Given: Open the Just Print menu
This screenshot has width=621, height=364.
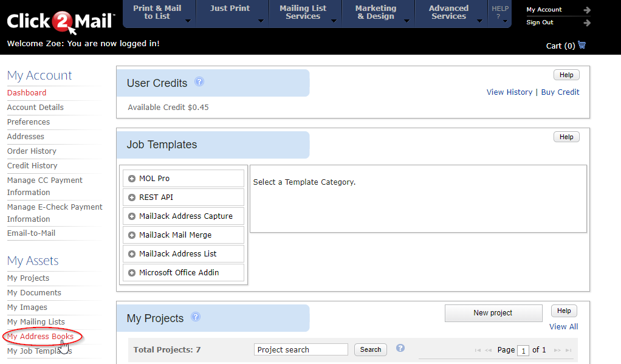Looking at the screenshot, I should coord(233,13).
